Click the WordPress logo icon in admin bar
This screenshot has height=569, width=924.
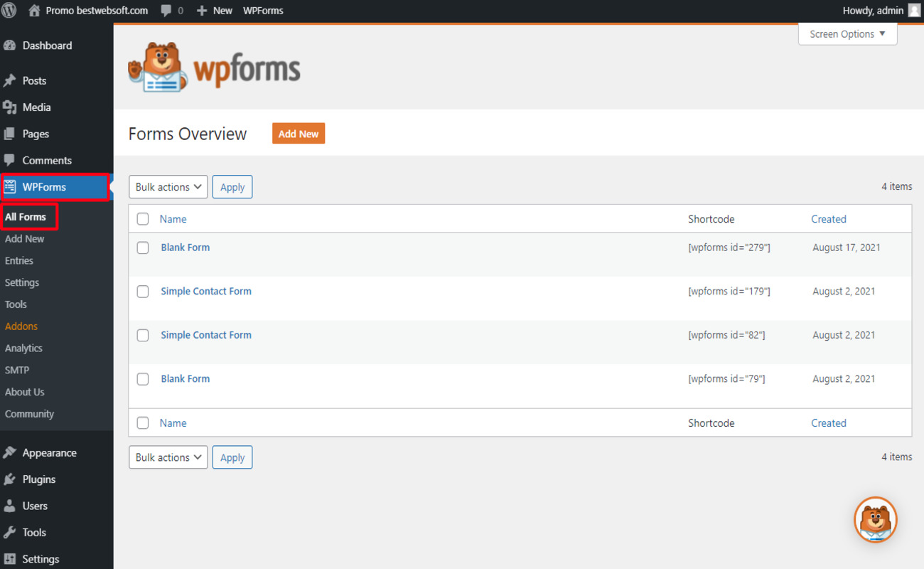point(10,11)
